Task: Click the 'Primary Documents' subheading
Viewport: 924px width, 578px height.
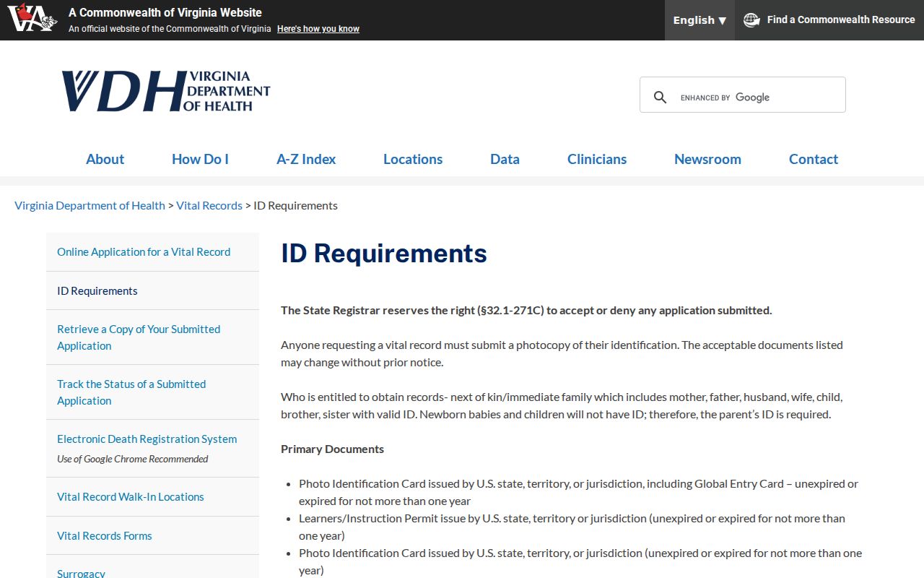Action: (x=332, y=449)
